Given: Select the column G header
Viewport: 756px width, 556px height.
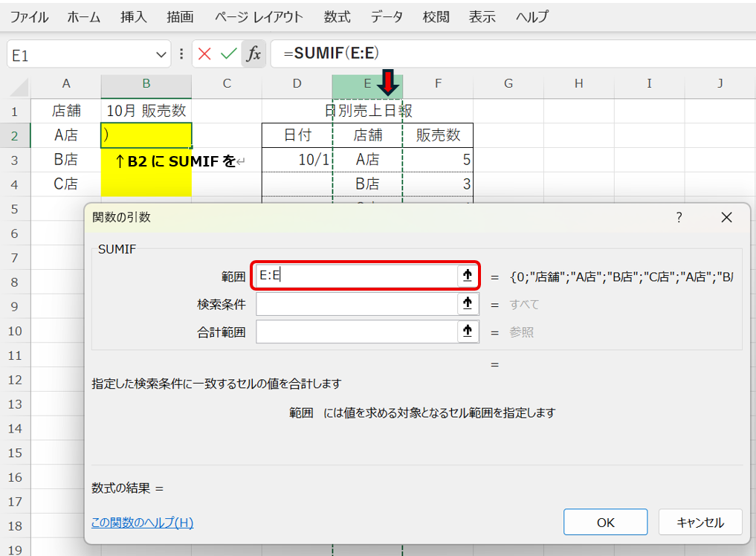Looking at the screenshot, I should (508, 84).
